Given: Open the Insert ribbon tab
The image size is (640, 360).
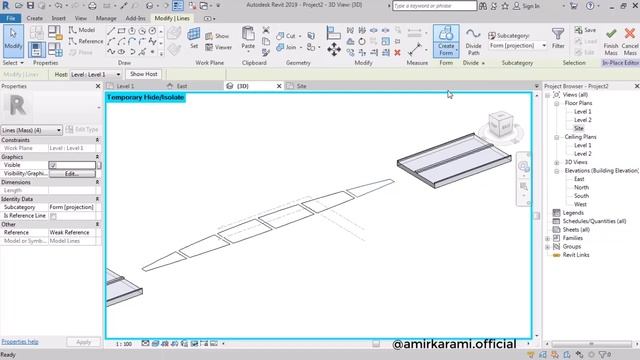Looking at the screenshot, I should click(x=58, y=18).
